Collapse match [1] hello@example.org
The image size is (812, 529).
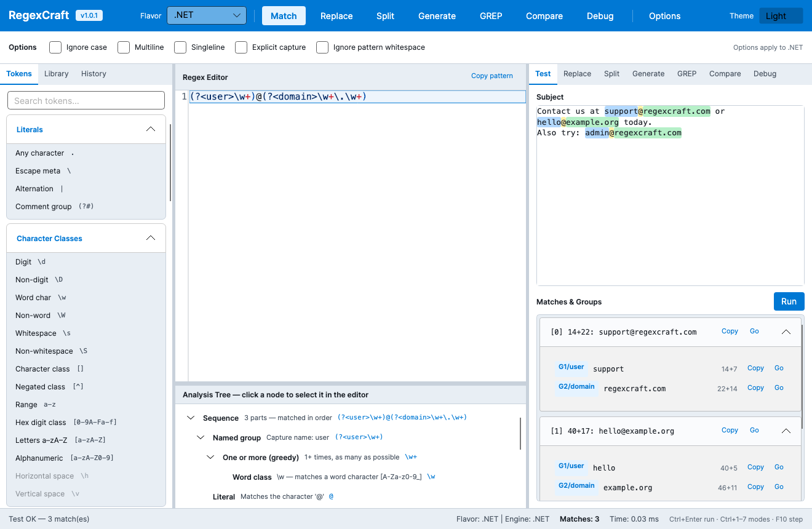click(x=786, y=431)
